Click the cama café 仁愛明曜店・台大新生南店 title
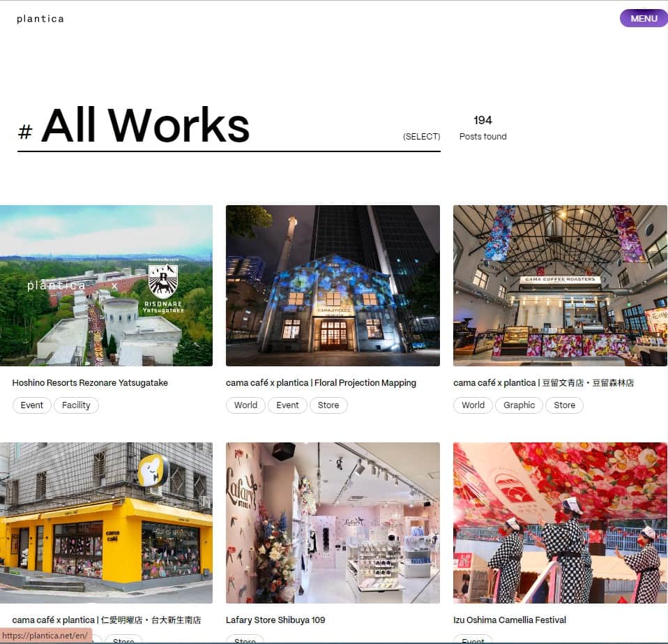The image size is (668, 644). (107, 620)
